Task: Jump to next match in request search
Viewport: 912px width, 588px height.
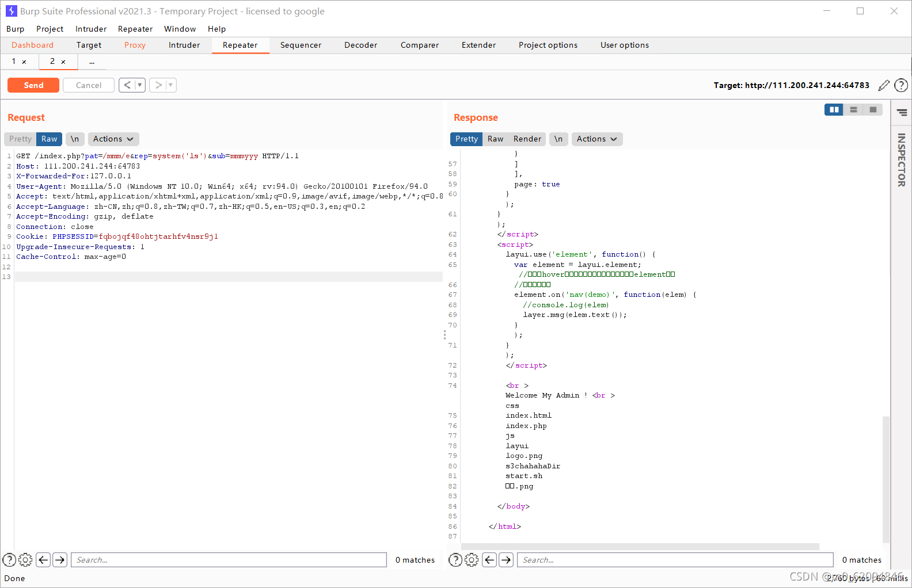Action: point(60,560)
